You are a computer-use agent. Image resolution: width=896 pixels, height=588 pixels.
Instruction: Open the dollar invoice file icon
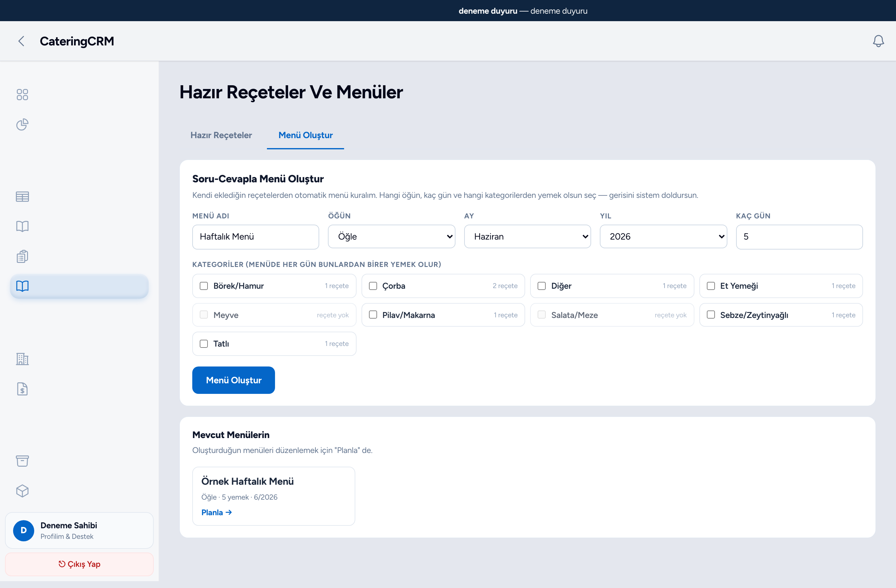click(x=22, y=389)
